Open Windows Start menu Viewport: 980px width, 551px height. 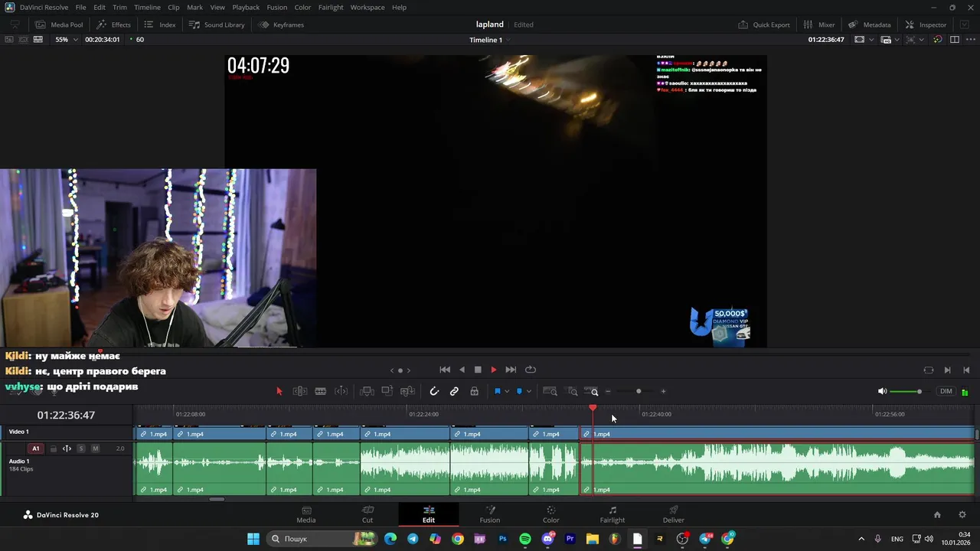tap(253, 539)
